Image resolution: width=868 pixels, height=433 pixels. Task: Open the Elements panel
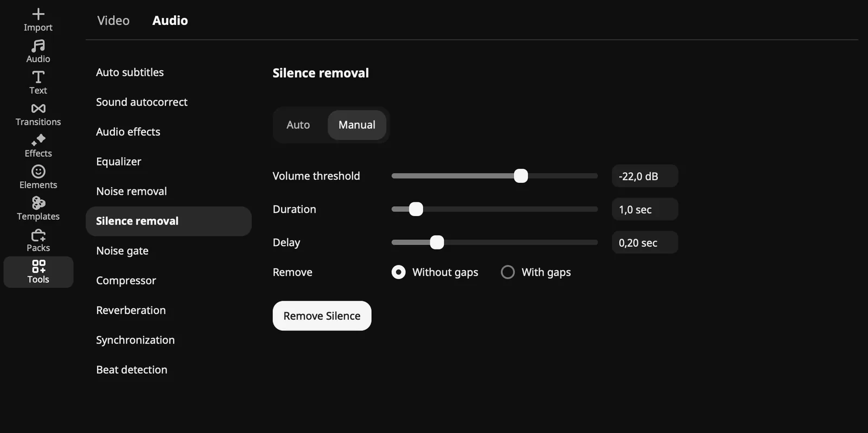38,177
